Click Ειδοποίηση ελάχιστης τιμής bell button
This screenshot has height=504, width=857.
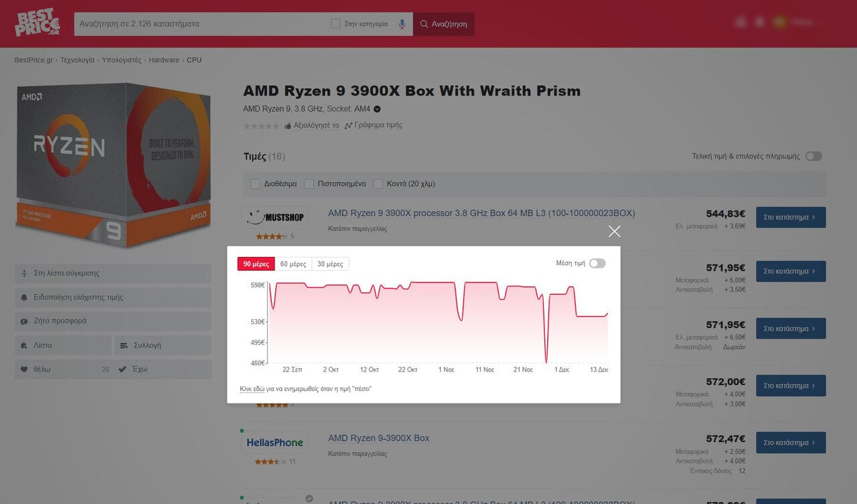tap(113, 297)
